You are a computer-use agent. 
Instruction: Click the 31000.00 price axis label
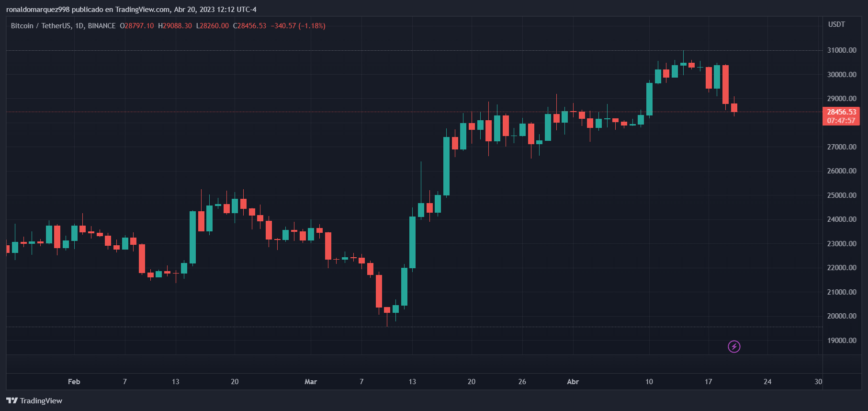(x=842, y=50)
